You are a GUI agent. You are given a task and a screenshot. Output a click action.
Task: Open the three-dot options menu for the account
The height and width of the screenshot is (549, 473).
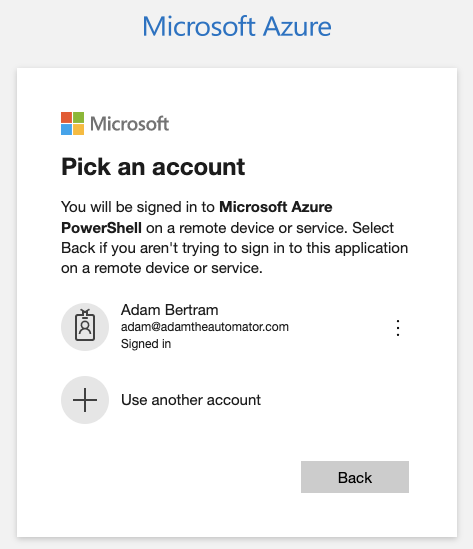pyautogui.click(x=398, y=328)
